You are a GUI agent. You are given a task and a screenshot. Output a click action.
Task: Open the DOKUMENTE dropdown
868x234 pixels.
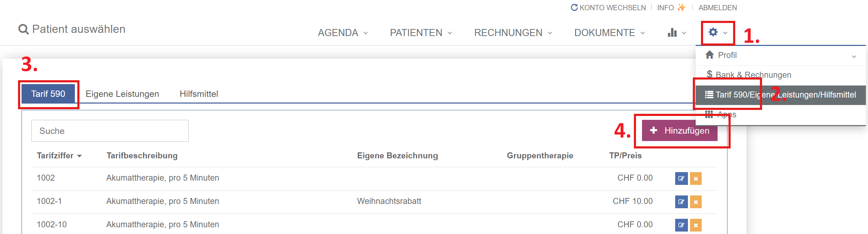coord(609,33)
